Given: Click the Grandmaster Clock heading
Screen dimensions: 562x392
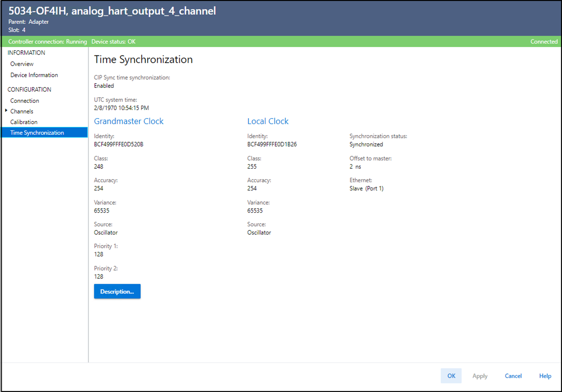Looking at the screenshot, I should click(129, 121).
